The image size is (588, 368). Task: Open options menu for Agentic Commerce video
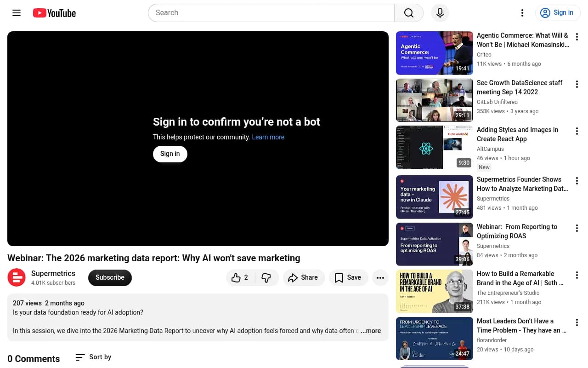click(x=577, y=37)
